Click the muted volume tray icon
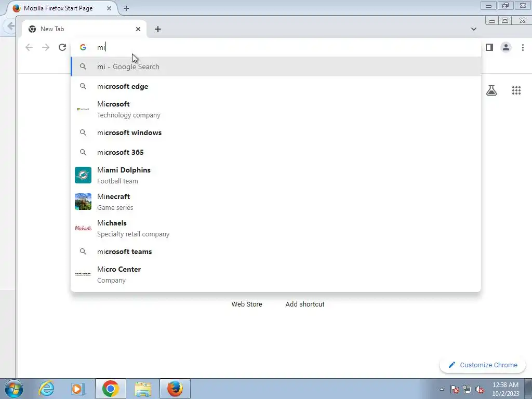 coord(480,390)
